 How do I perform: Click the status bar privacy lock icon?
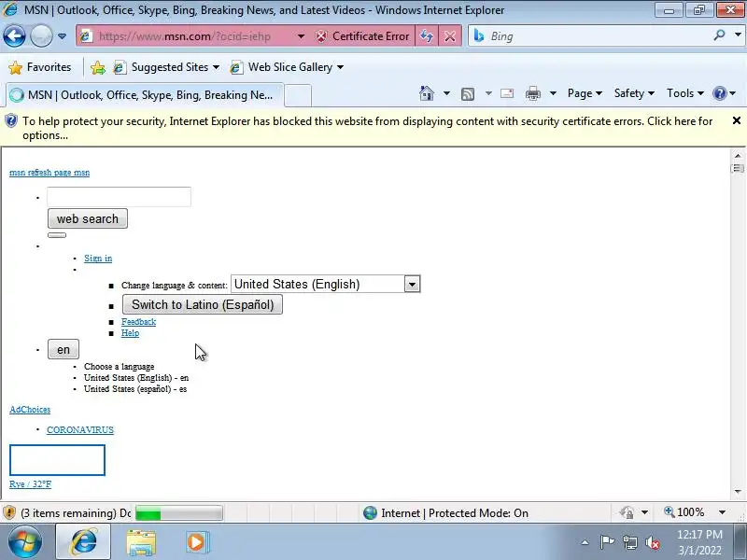coord(627,512)
